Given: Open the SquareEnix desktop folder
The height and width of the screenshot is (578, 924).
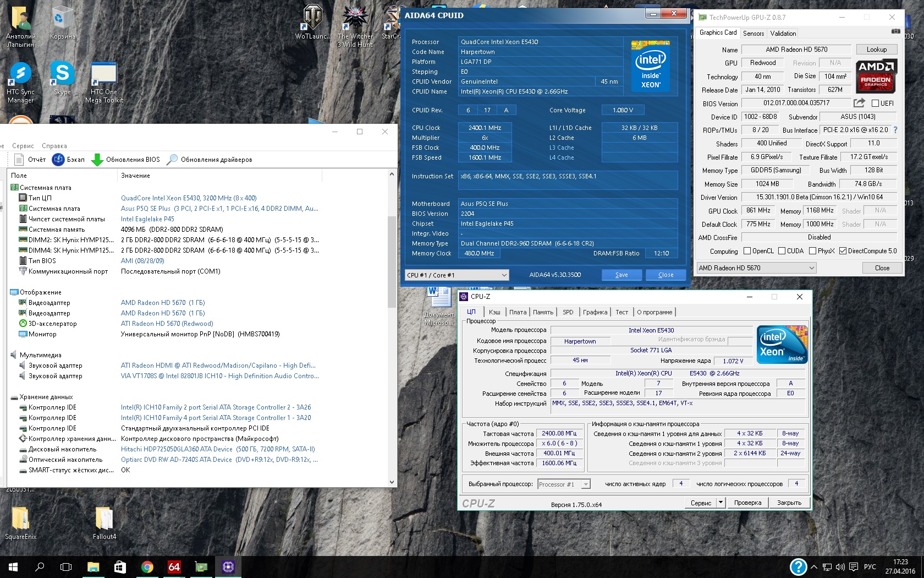Looking at the screenshot, I should click(x=20, y=523).
